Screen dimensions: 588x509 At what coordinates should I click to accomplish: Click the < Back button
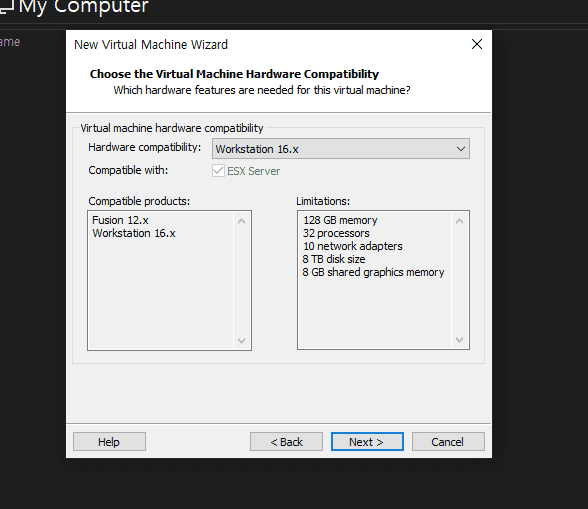[x=286, y=442]
